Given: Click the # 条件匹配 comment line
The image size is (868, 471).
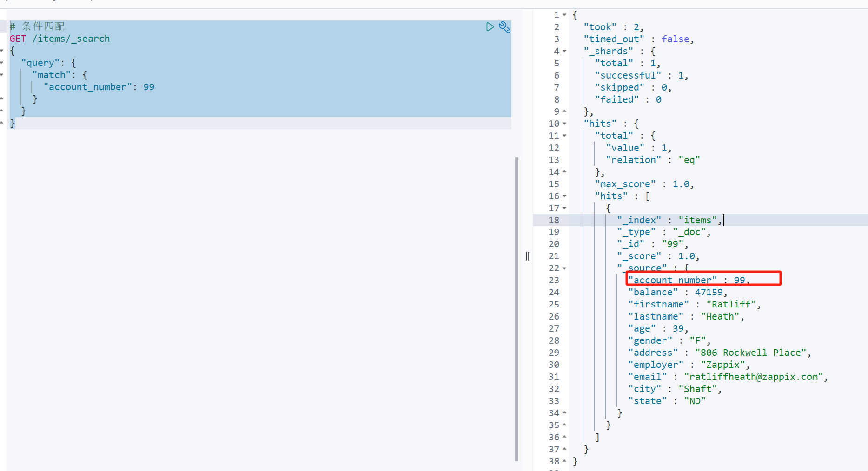Looking at the screenshot, I should (37, 26).
